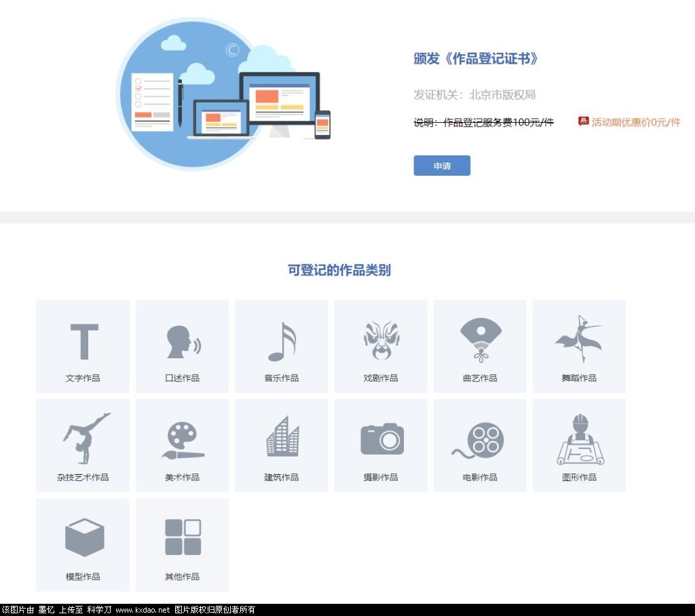Select the 音乐作品 music note icon

click(282, 342)
